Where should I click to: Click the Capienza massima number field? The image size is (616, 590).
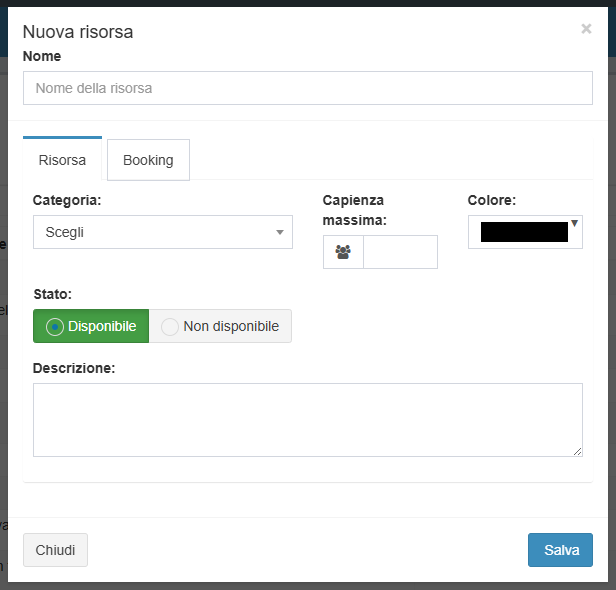tap(400, 252)
